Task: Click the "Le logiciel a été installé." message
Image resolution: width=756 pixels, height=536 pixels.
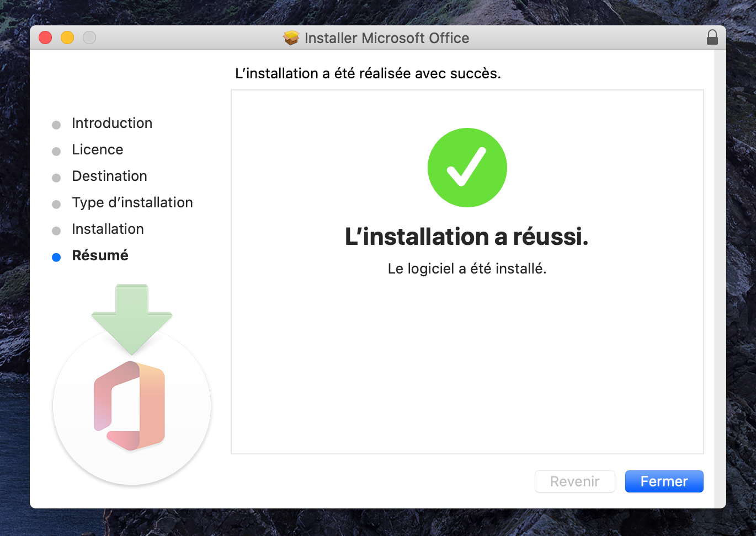Action: point(467,269)
